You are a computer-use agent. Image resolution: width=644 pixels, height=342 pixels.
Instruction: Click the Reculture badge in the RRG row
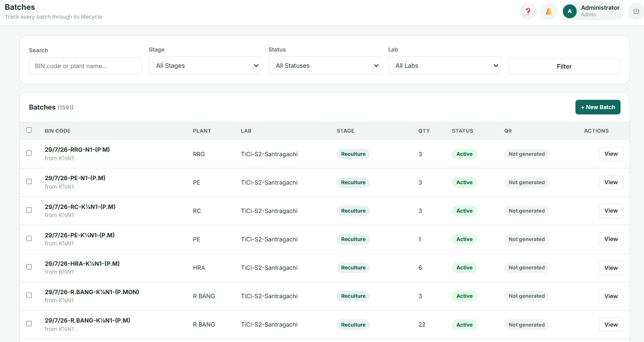click(x=353, y=154)
